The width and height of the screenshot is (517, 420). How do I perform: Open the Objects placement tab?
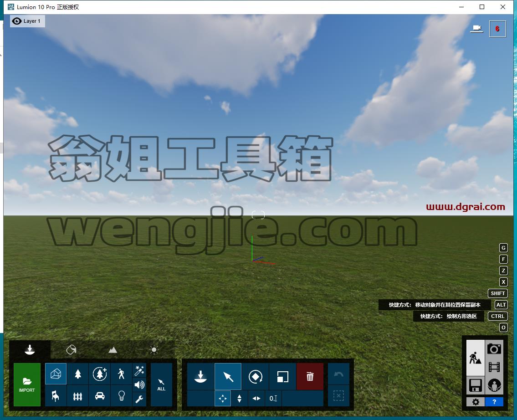[x=30, y=349]
